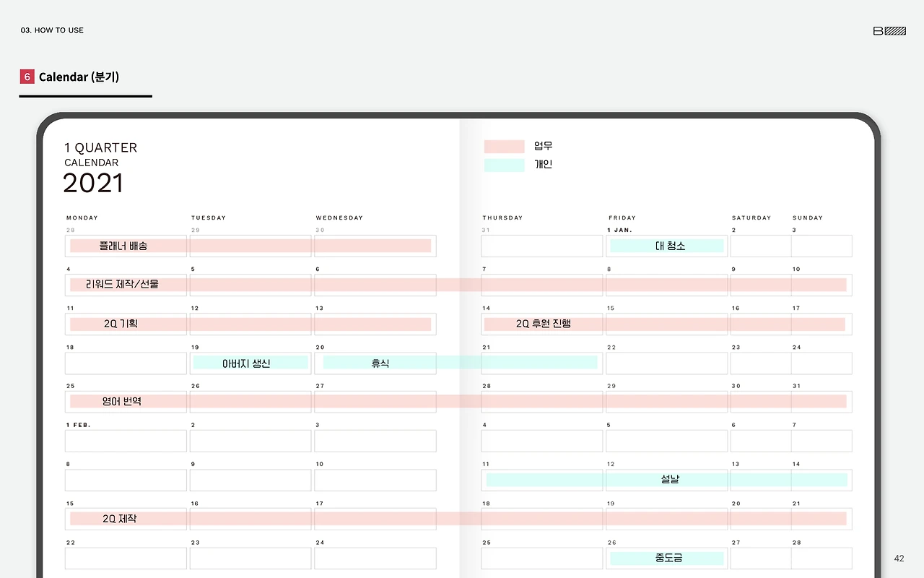This screenshot has height=578, width=924.
Task: Select the 아버지 생신 event
Action: pos(250,363)
